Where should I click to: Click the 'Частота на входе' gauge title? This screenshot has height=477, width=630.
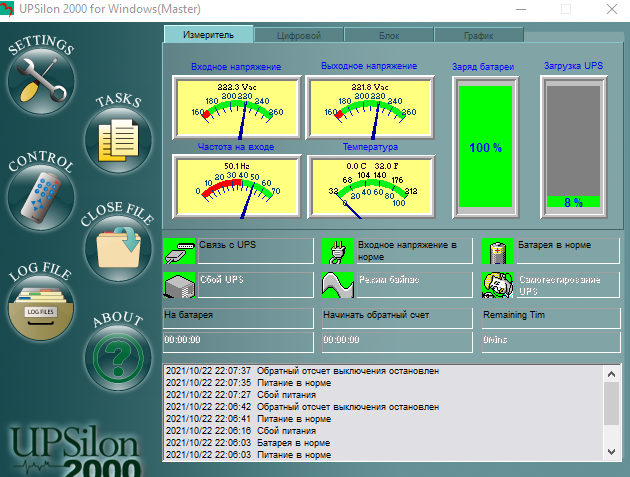coord(235,147)
